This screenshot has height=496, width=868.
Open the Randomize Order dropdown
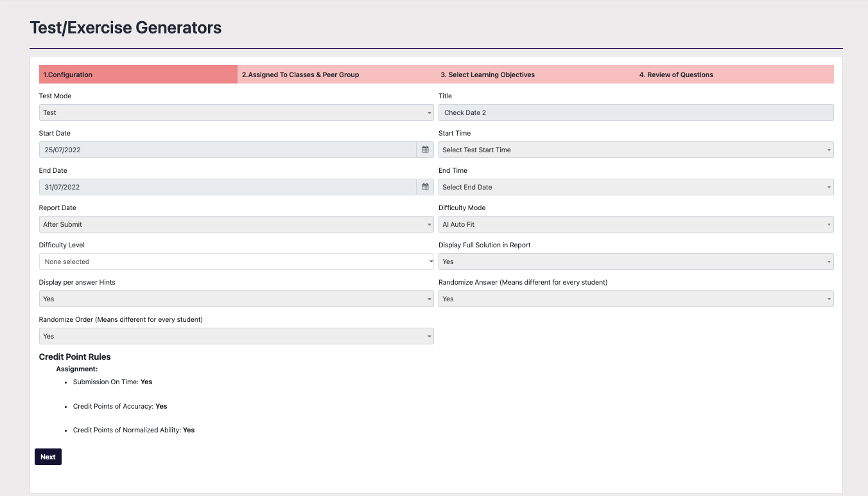pos(236,336)
